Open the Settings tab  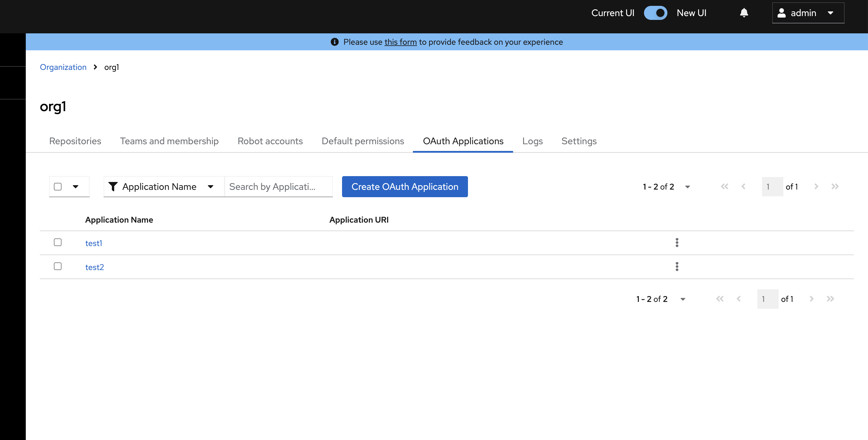click(x=579, y=141)
